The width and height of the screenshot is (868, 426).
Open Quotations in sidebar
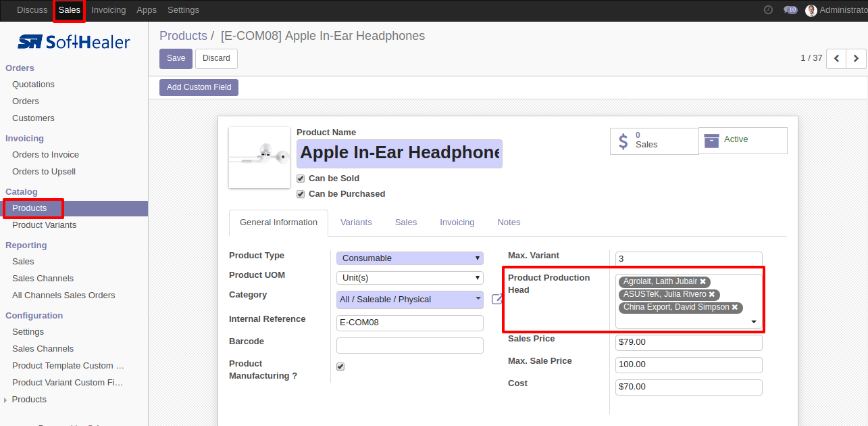click(x=33, y=85)
